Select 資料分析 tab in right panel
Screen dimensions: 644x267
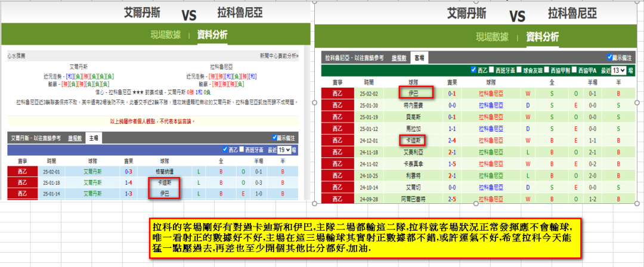[542, 37]
